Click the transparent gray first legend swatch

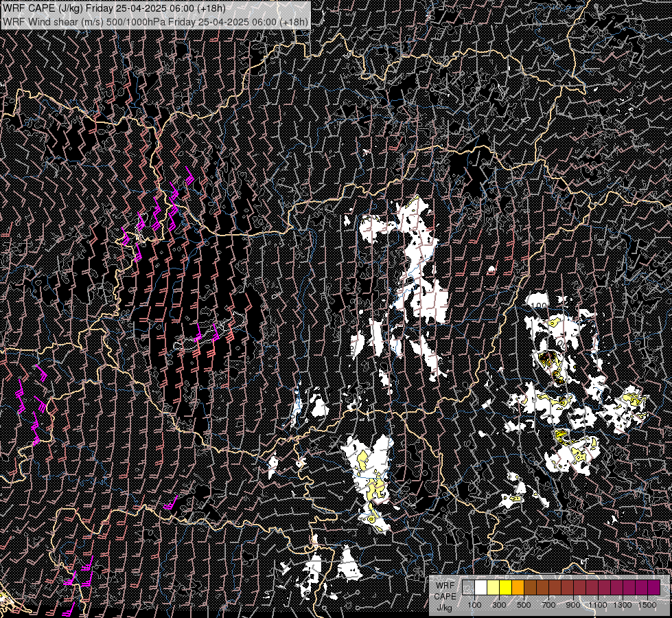pyautogui.click(x=468, y=588)
